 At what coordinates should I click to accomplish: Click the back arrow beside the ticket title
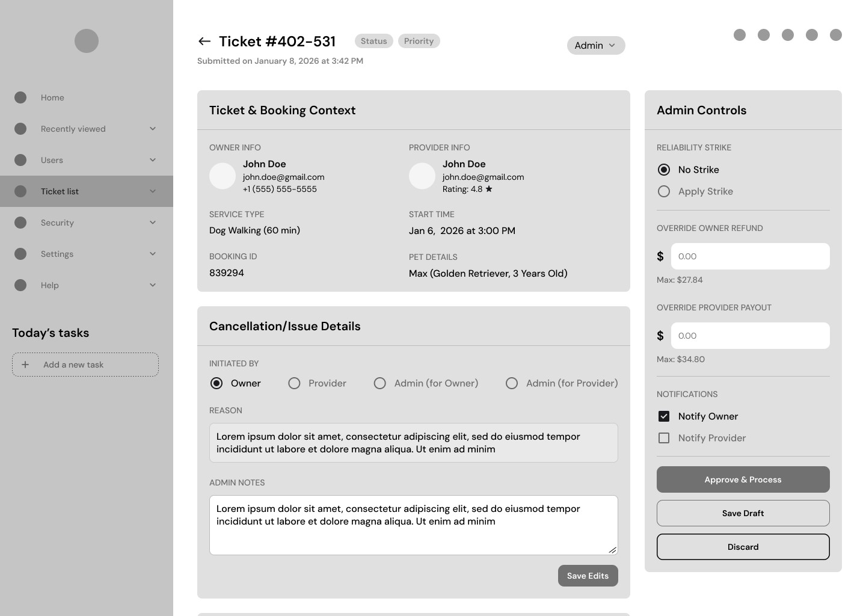(204, 41)
